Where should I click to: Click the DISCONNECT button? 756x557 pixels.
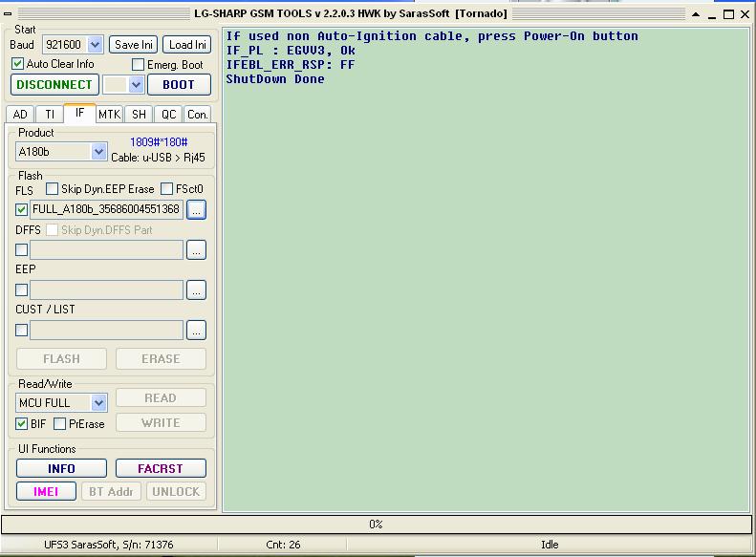pos(54,85)
